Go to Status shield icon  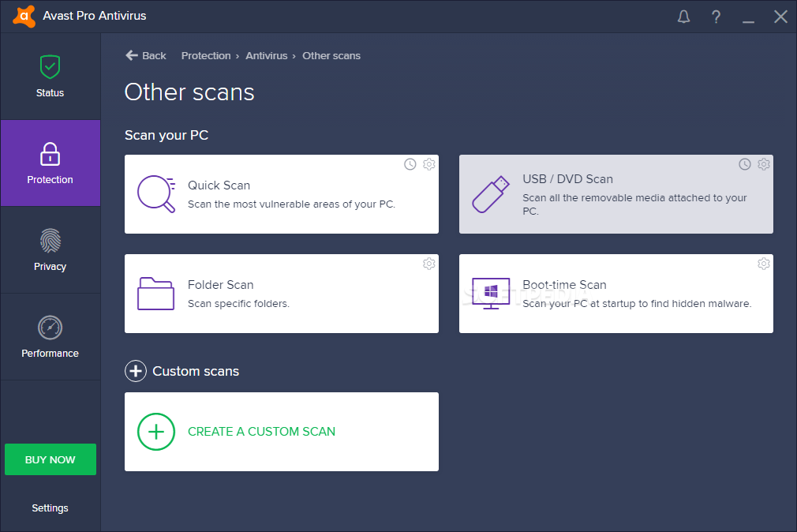pyautogui.click(x=50, y=66)
